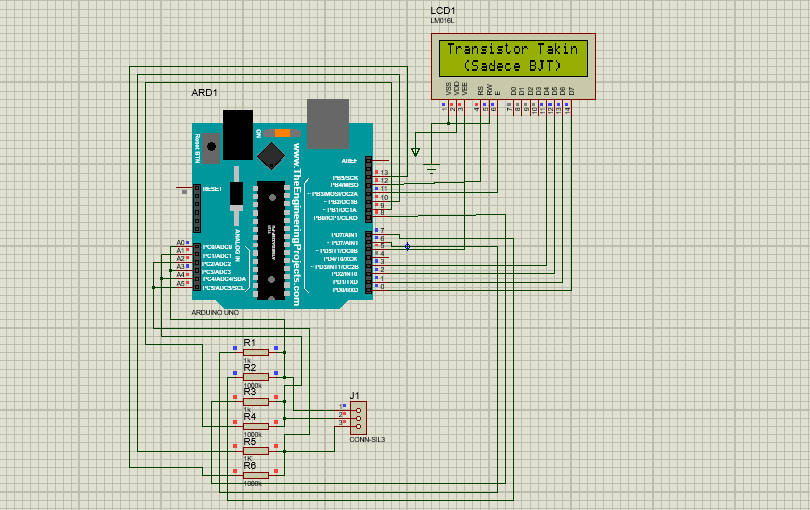Click the R1 reference label
810x510 pixels.
pos(250,343)
